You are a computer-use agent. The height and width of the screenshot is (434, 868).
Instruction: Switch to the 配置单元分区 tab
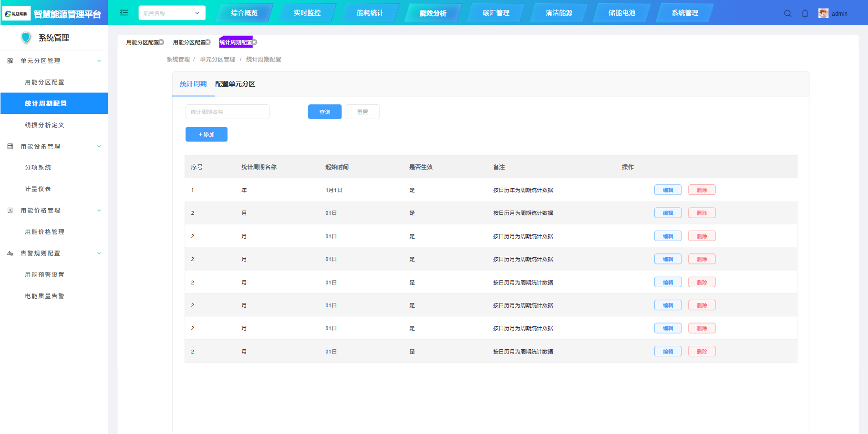[x=235, y=84]
